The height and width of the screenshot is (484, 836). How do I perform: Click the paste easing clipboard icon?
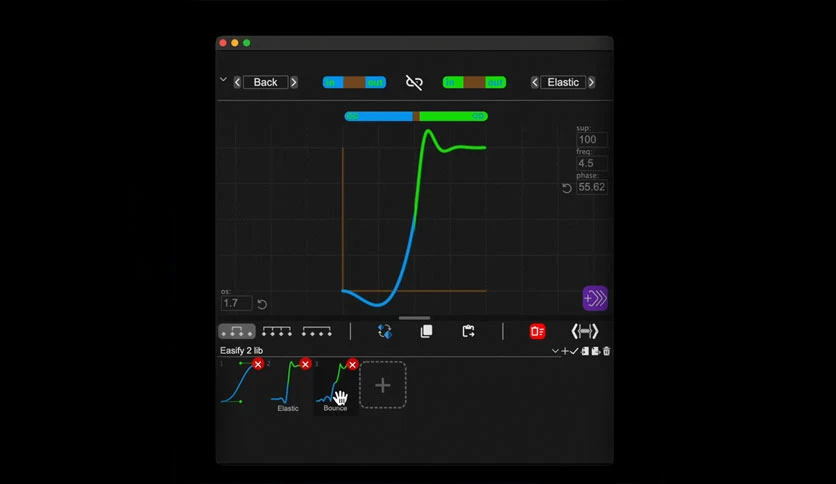tap(468, 331)
